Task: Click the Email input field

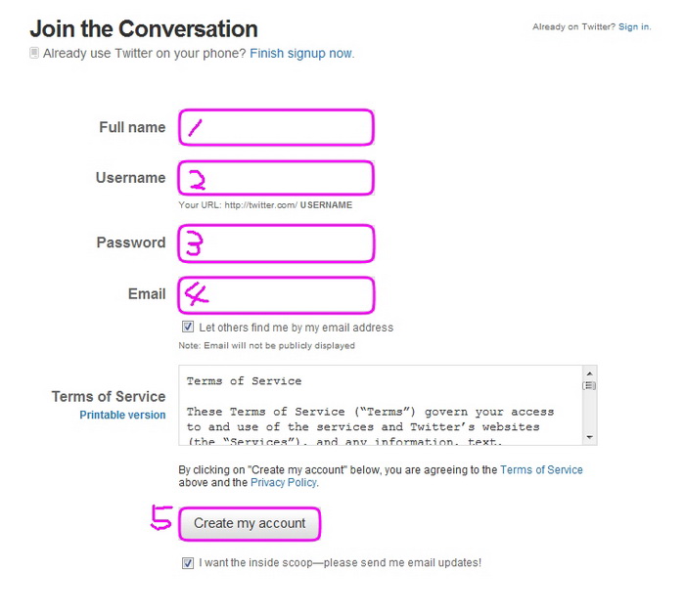Action: coord(276,294)
